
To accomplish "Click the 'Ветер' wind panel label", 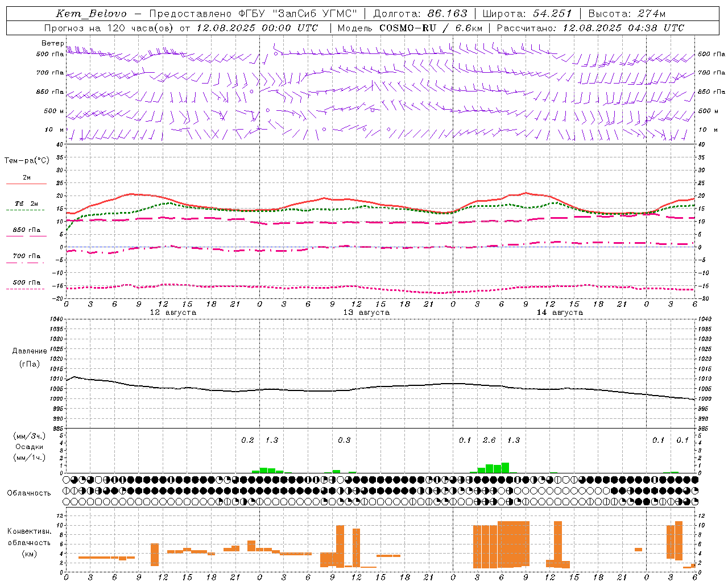I will 53,43.
